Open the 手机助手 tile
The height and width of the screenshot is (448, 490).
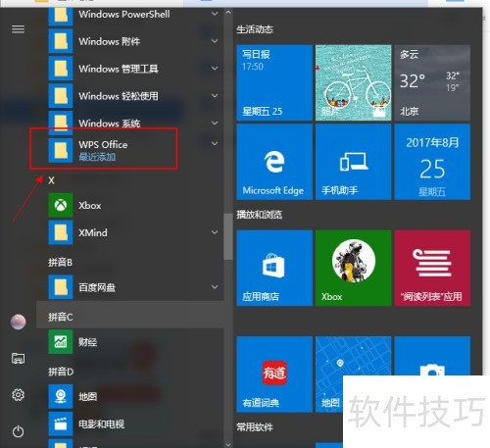[353, 162]
